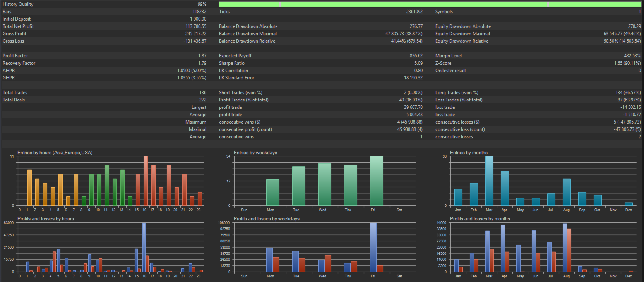
Task: Click the blue hour 16 profit bar in Profits by hours
Action: click(144, 247)
